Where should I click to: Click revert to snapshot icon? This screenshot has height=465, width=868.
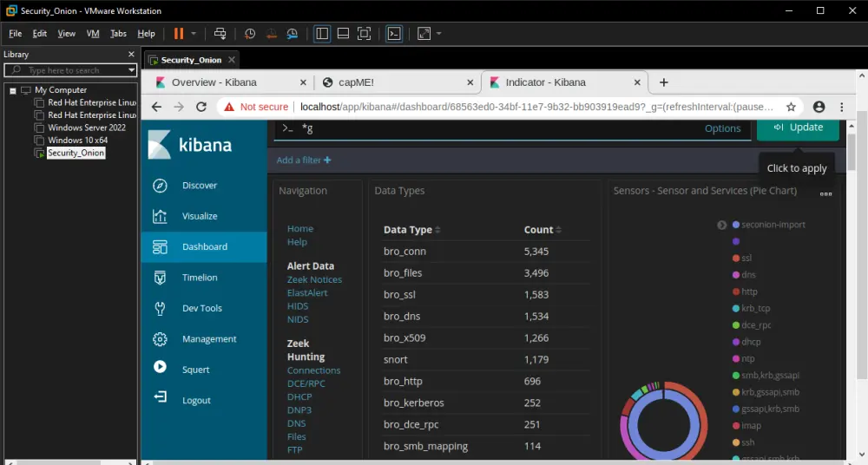271,34
